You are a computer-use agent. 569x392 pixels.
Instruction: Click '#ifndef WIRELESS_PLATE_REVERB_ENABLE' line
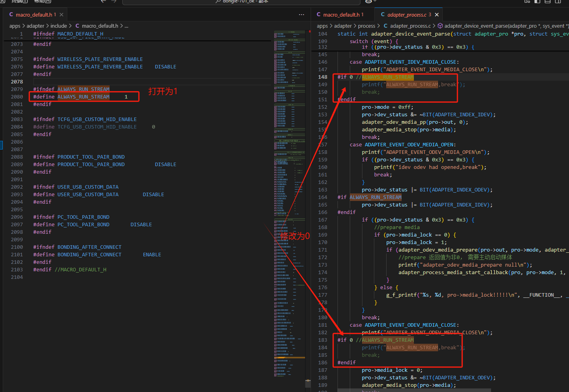pyautogui.click(x=88, y=59)
